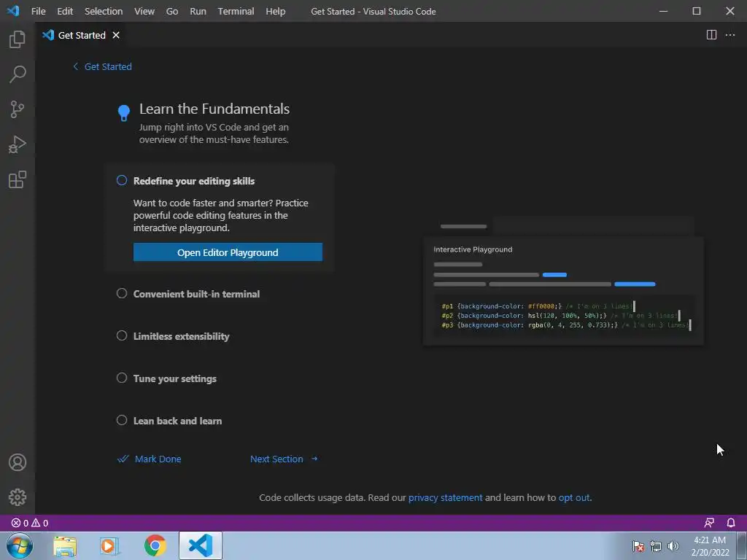Click the errors and warnings status indicator
The width and height of the screenshot is (747, 560).
(x=29, y=523)
